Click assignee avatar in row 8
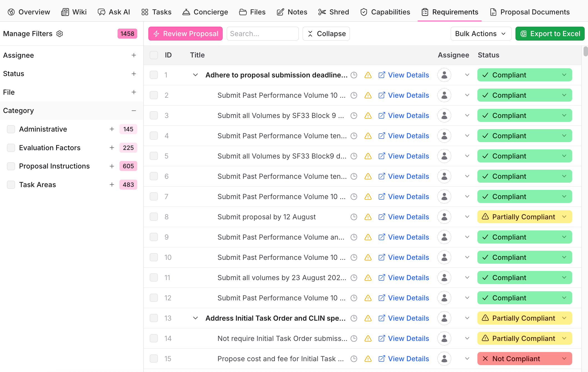This screenshot has height=372, width=588. pyautogui.click(x=444, y=217)
